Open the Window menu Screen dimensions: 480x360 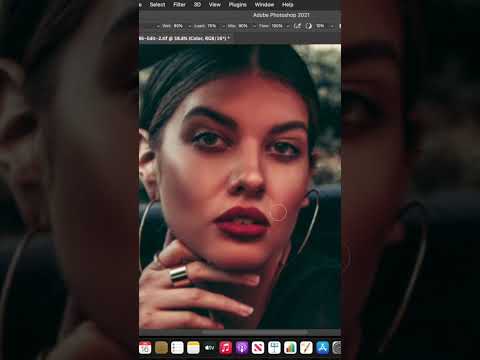tap(264, 5)
